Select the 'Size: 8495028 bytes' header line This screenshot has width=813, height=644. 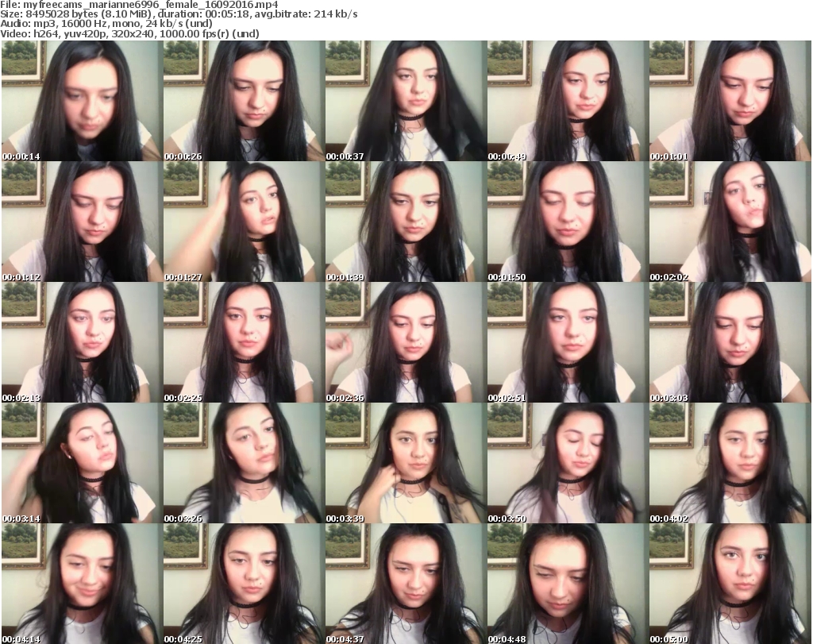(x=179, y=14)
